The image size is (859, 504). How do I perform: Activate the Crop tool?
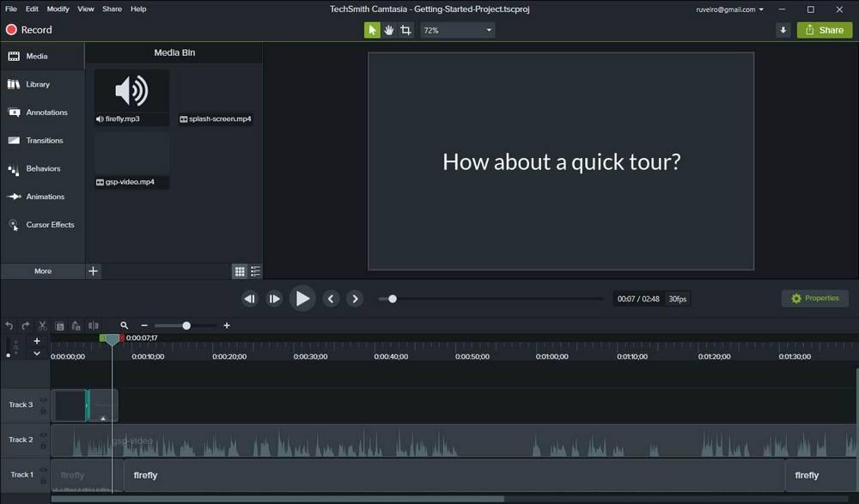[406, 30]
